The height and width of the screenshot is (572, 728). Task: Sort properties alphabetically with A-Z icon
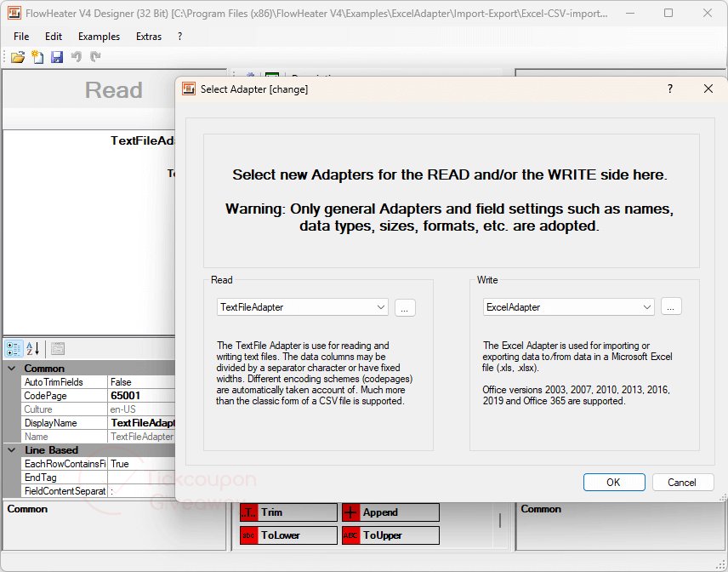(x=32, y=348)
